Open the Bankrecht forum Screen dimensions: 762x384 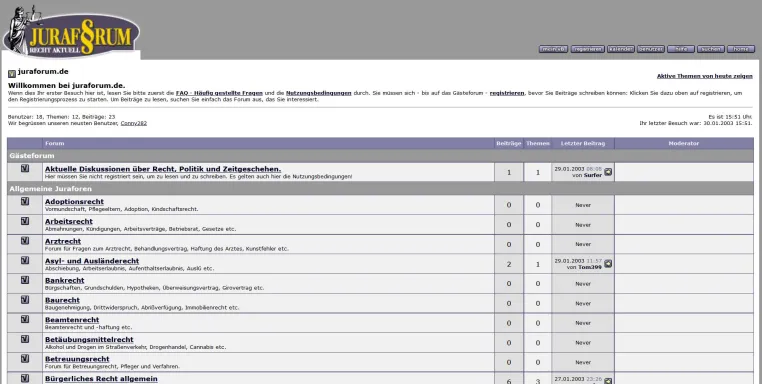point(65,280)
